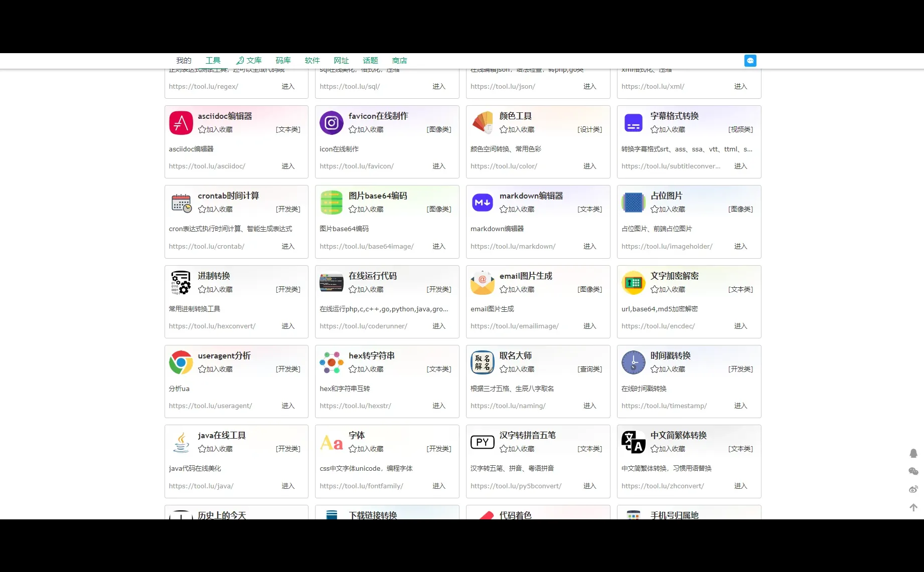This screenshot has height=572, width=924.
Task: Click the [视频类] category tag
Action: (x=741, y=129)
